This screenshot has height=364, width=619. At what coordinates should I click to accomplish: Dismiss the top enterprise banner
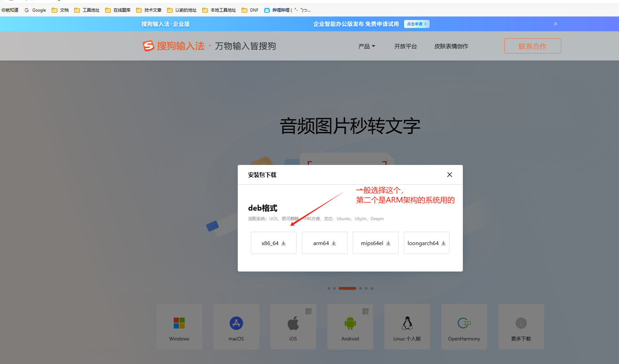coord(556,24)
